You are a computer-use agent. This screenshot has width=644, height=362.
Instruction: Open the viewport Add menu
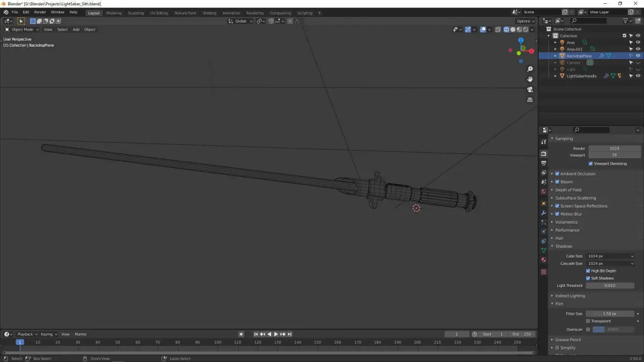[x=76, y=29]
